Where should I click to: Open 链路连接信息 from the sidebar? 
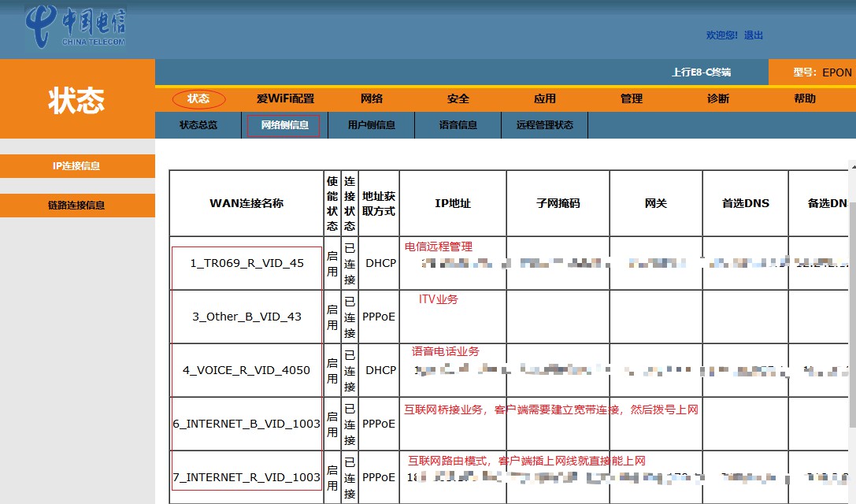tap(76, 205)
